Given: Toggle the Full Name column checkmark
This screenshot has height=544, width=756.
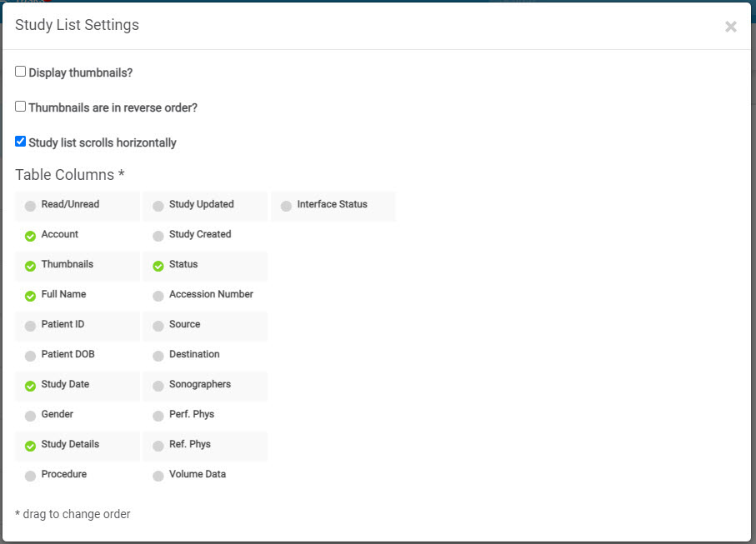Looking at the screenshot, I should (x=30, y=296).
